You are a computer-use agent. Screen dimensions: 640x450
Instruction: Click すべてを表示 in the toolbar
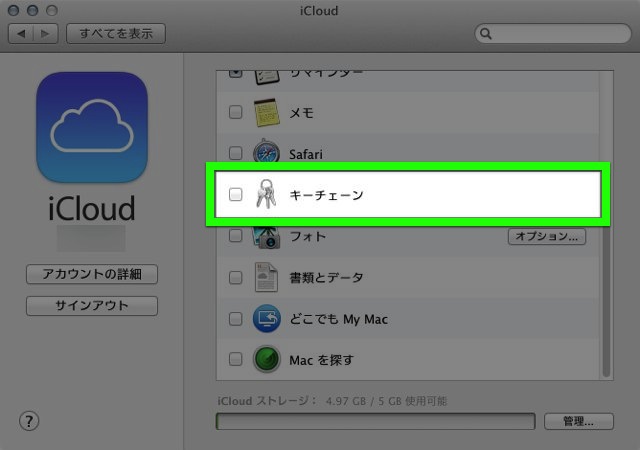tap(116, 33)
